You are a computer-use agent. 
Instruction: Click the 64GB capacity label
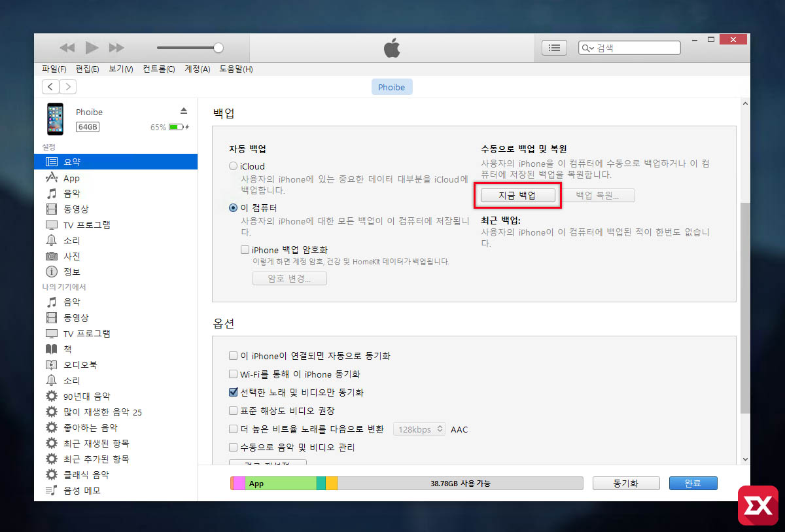(x=88, y=127)
